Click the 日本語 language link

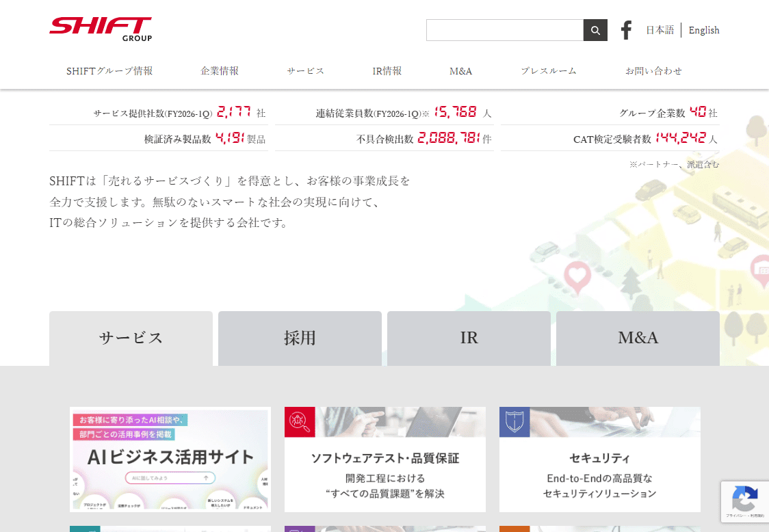[x=659, y=29]
